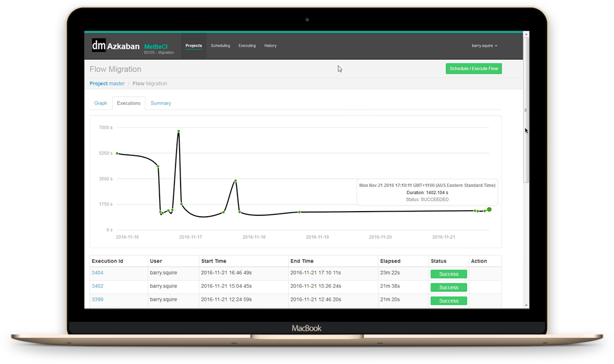The width and height of the screenshot is (614, 364).
Task: Click elapsed value 23m 22s
Action: [x=390, y=273]
